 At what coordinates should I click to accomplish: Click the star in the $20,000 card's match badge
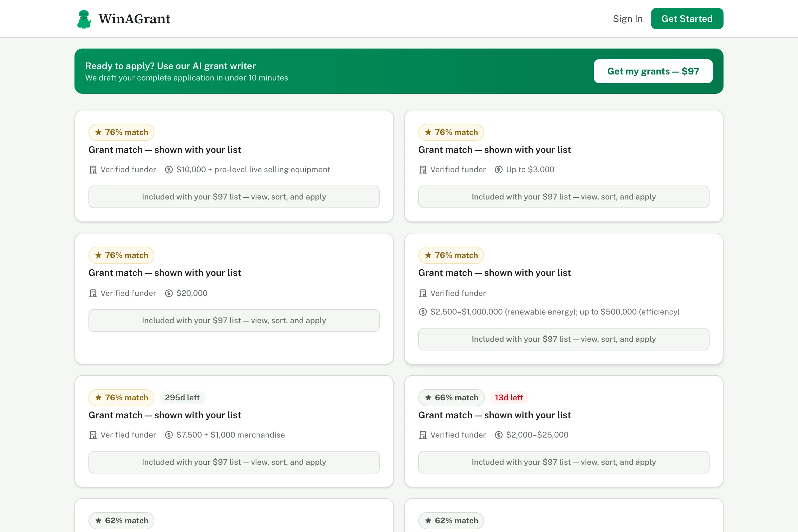point(98,255)
